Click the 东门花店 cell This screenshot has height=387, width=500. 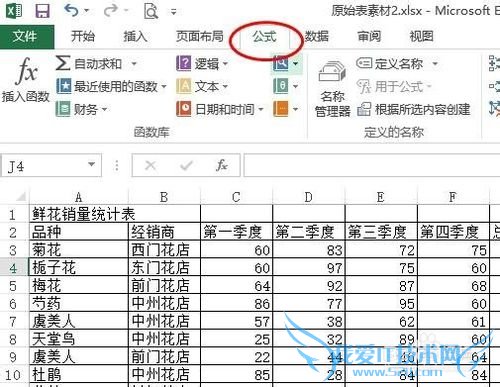pos(164,268)
